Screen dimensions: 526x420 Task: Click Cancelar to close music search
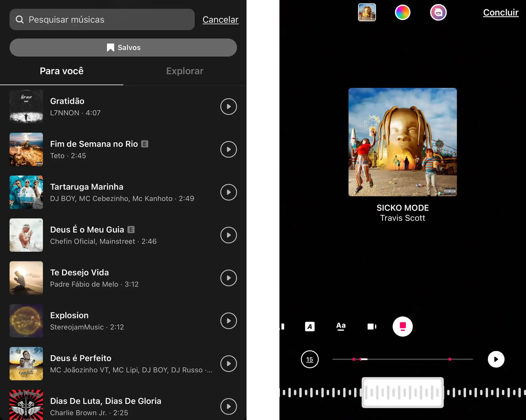pos(220,19)
